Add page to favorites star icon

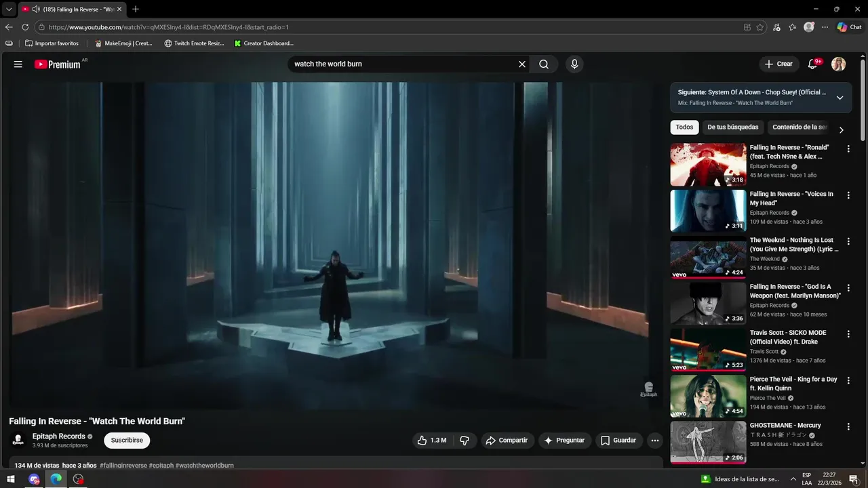pos(760,27)
